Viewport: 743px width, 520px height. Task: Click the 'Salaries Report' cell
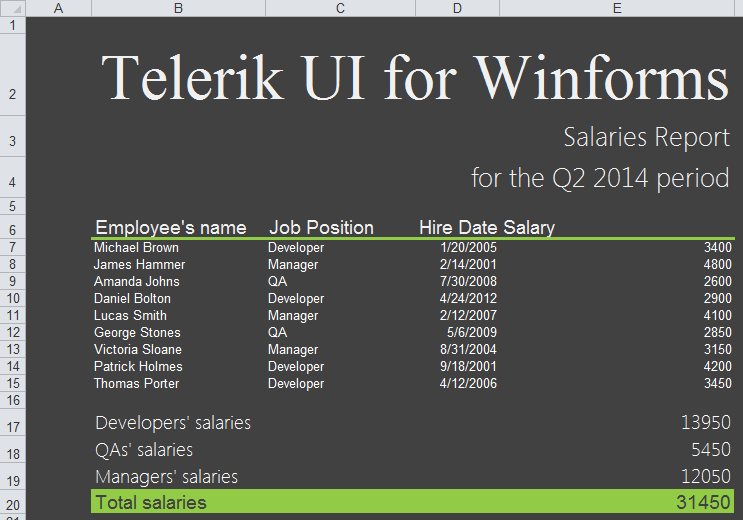[646, 137]
